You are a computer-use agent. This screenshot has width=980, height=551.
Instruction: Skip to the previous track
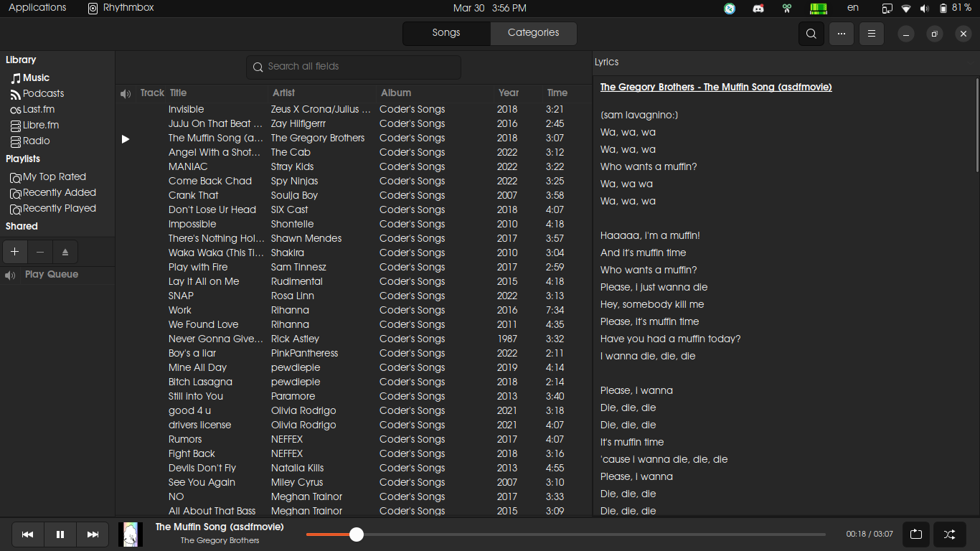[x=28, y=534]
